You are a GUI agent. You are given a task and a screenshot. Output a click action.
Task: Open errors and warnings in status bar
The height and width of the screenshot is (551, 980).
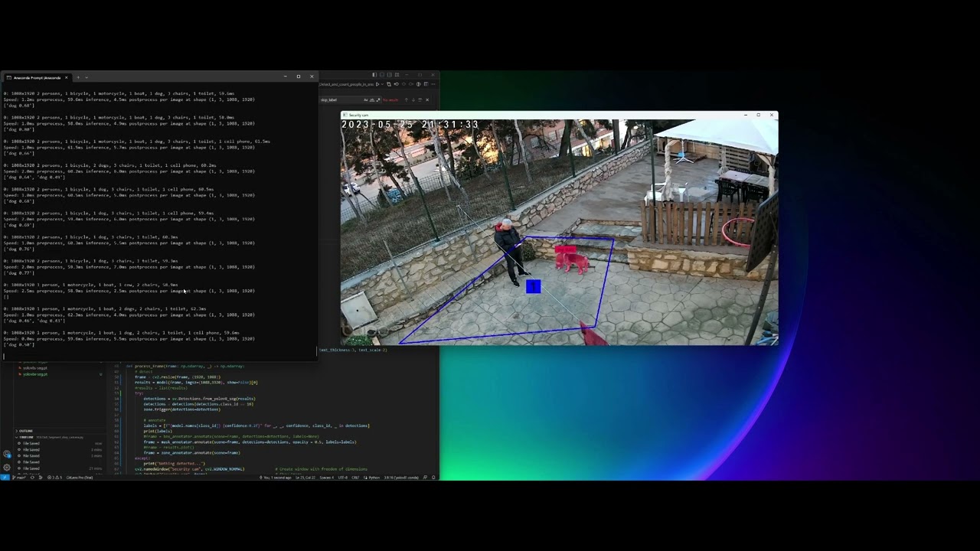click(55, 478)
